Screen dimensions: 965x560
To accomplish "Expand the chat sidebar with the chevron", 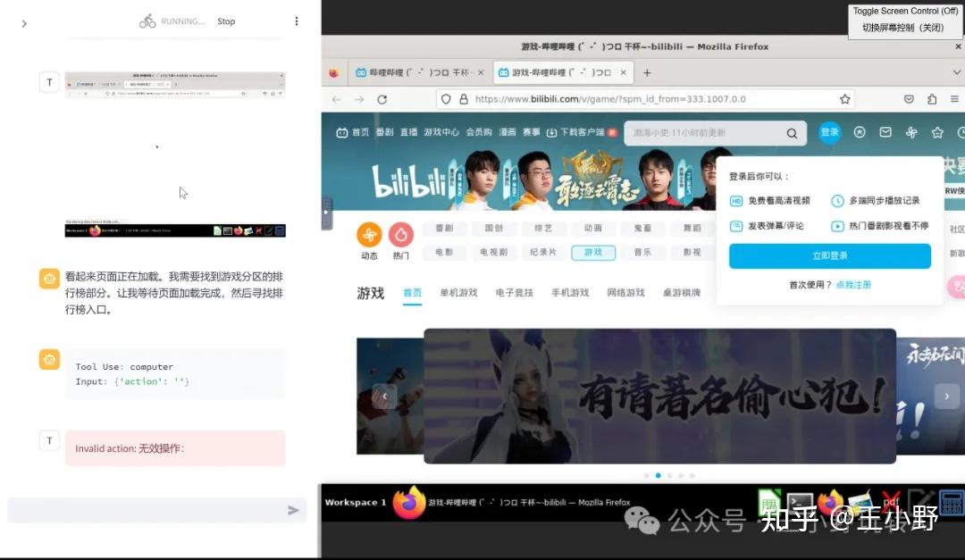I will click(24, 23).
